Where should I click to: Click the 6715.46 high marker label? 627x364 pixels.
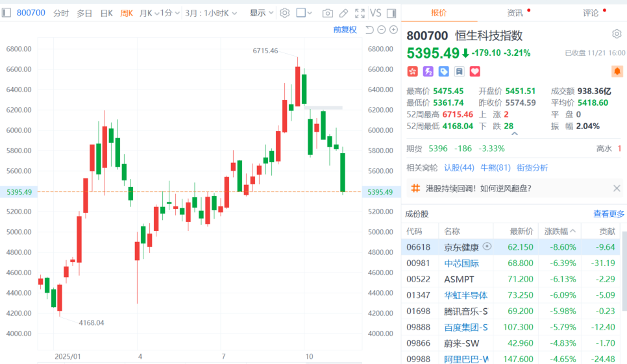coord(265,51)
